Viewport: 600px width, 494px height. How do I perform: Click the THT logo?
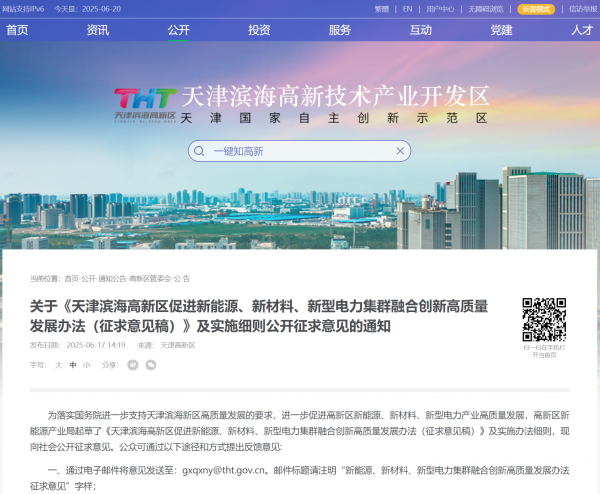pyautogui.click(x=145, y=104)
